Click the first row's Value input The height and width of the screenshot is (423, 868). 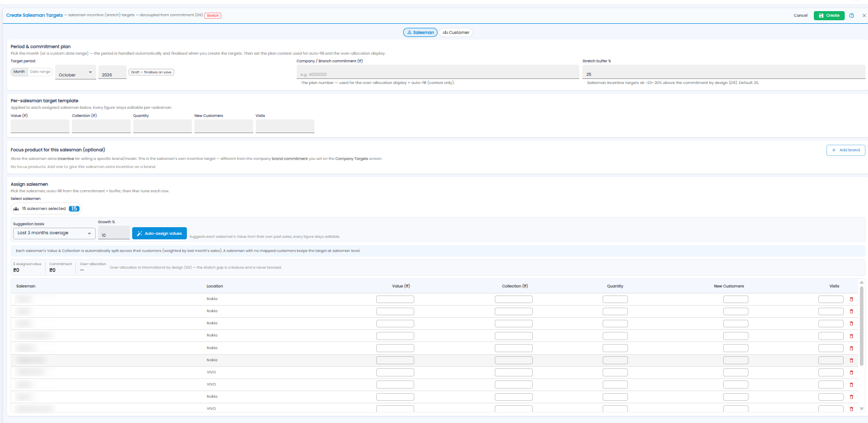click(395, 300)
